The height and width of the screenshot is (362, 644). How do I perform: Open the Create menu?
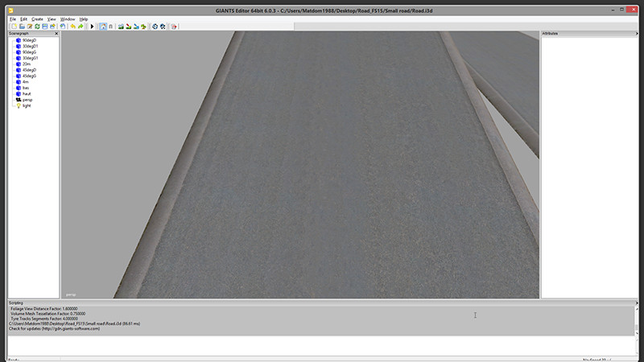37,19
